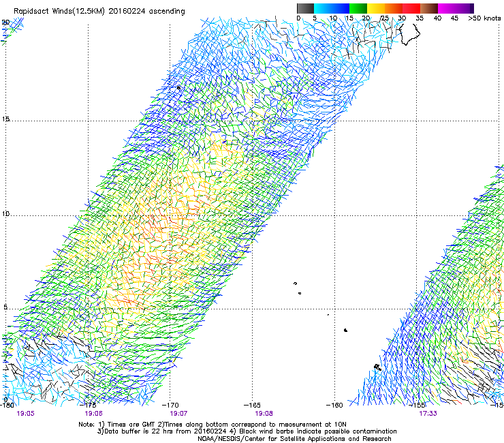Click the purple time stamp '19:08'
This screenshot has width=504, height=443.
[x=264, y=414]
